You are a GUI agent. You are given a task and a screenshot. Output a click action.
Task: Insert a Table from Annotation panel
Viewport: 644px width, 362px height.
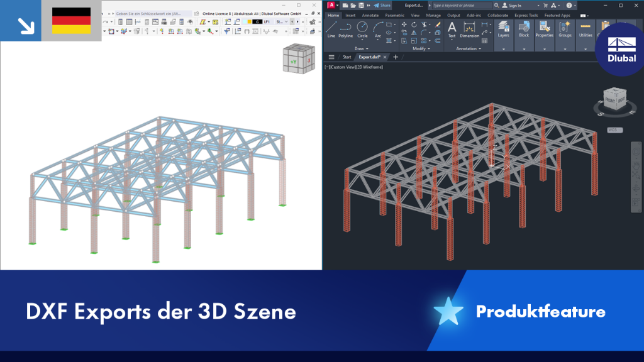pos(485,41)
